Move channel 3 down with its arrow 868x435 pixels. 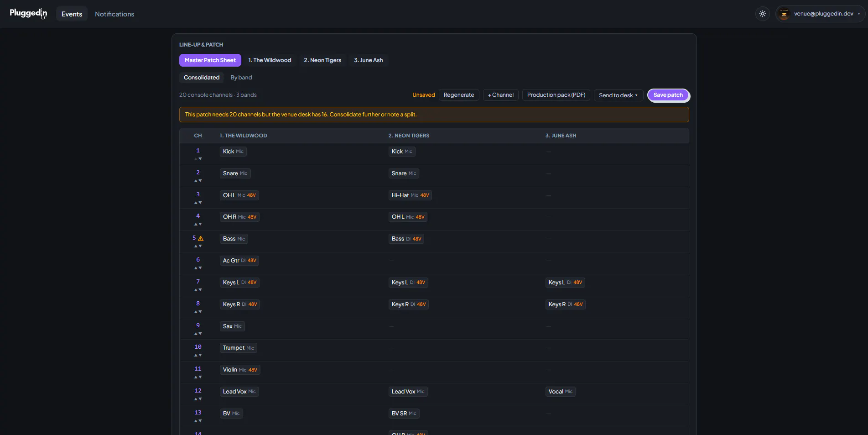click(200, 203)
